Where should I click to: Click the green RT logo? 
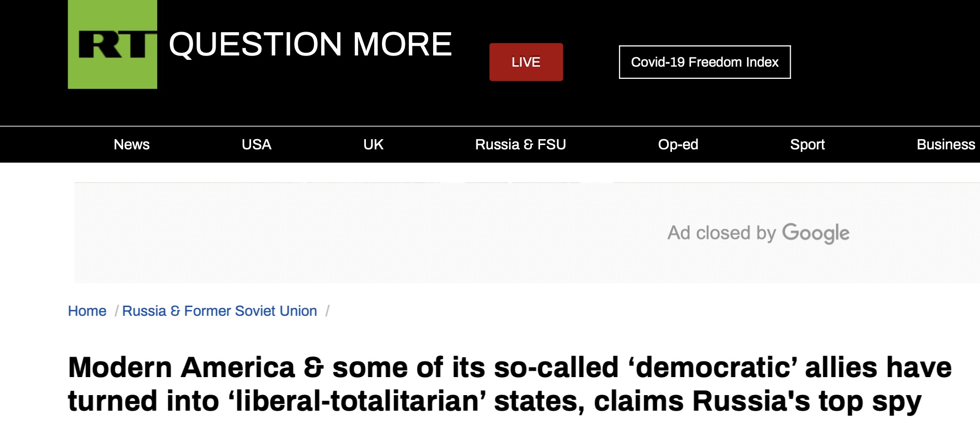(112, 44)
